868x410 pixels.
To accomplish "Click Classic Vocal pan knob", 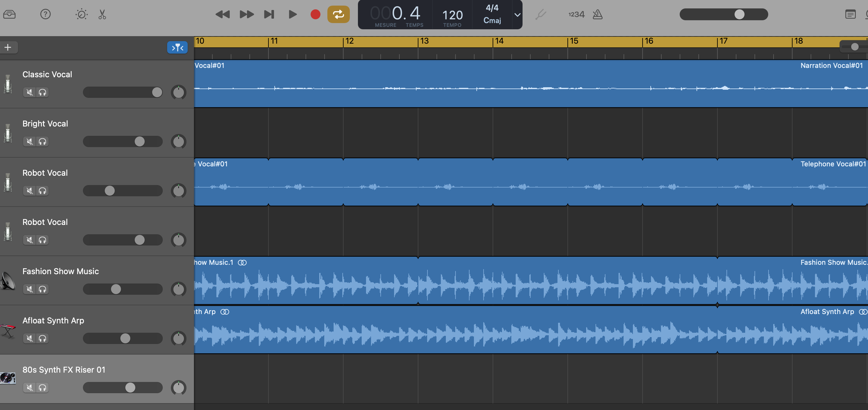I will tap(179, 92).
